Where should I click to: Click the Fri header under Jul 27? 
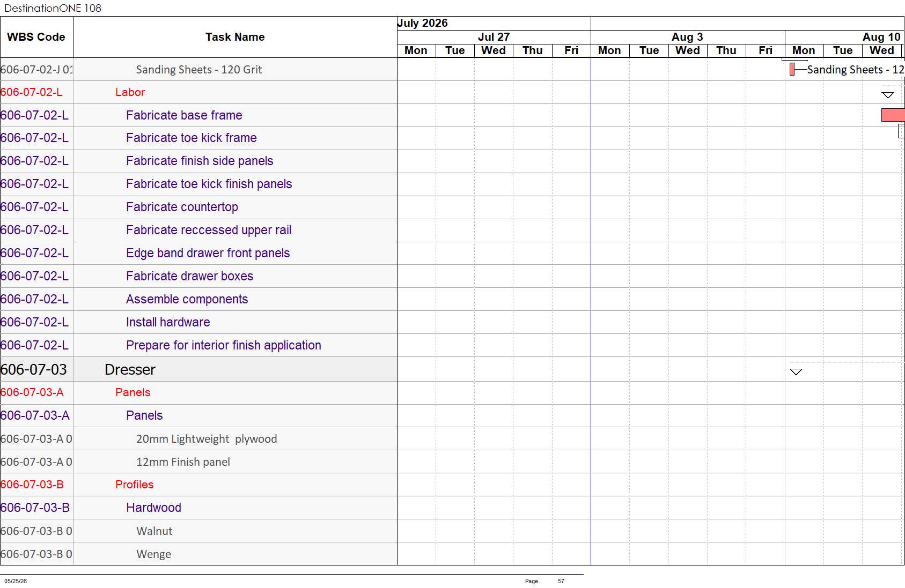pos(571,50)
